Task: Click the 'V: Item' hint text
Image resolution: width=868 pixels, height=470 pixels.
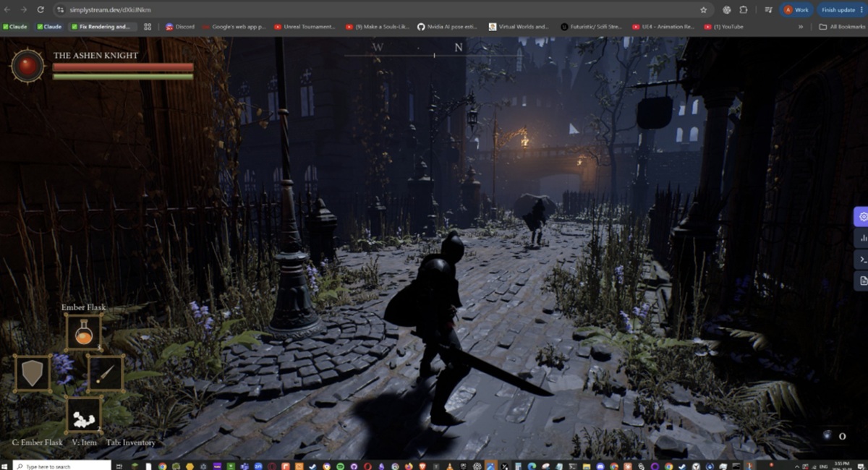Action: pos(85,443)
